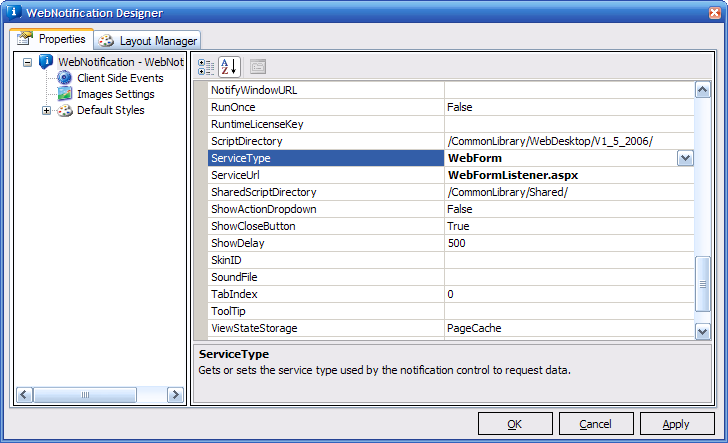Image resolution: width=728 pixels, height=443 pixels.
Task: Click the designer title bar info icon
Action: pos(12,13)
